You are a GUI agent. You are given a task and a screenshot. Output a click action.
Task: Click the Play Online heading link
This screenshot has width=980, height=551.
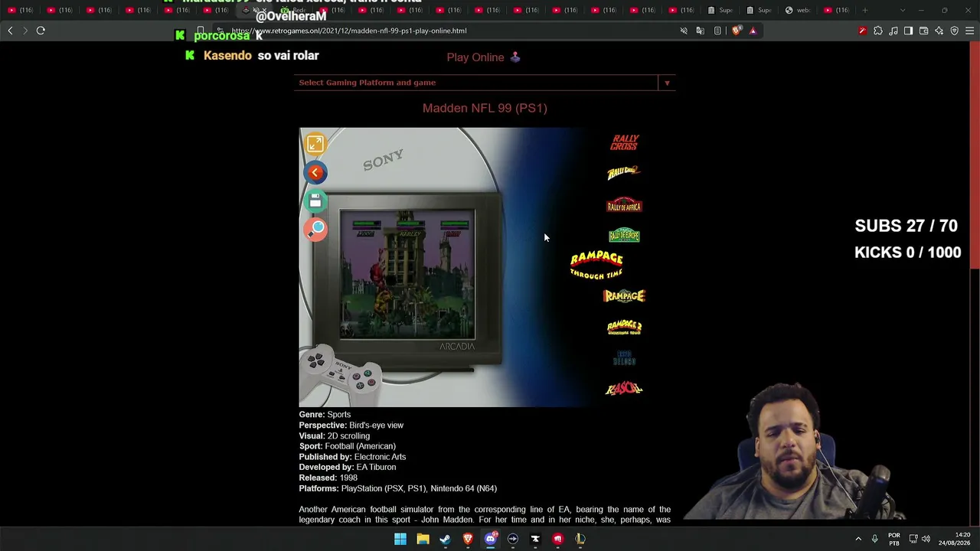tap(484, 57)
